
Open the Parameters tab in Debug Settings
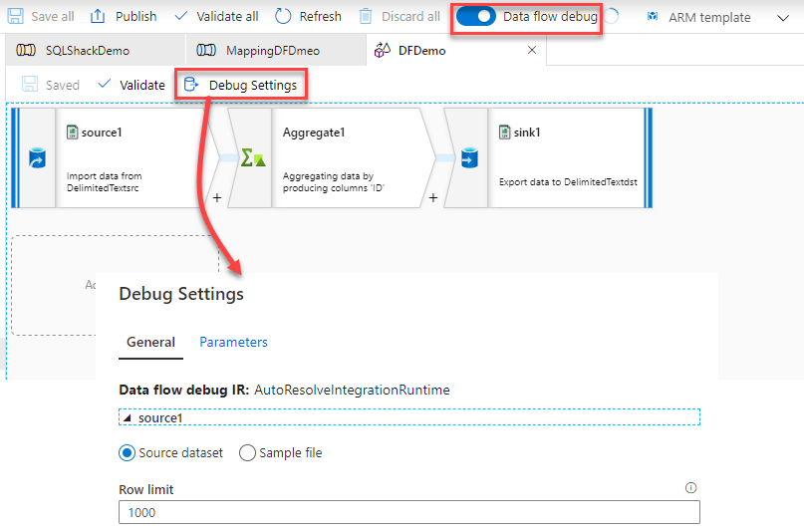coord(233,342)
